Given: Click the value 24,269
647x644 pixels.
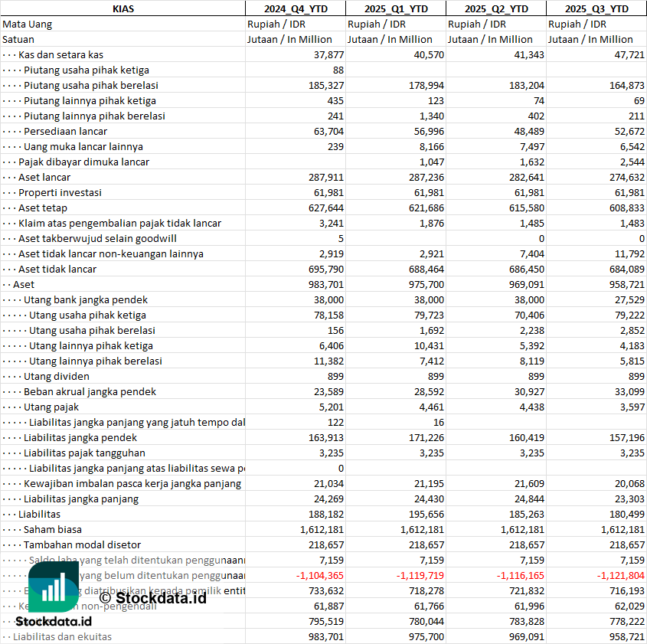Looking at the screenshot, I should [328, 499].
